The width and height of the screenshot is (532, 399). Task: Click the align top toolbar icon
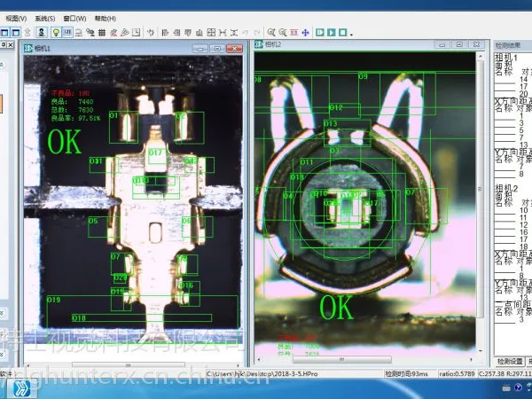click(188, 33)
